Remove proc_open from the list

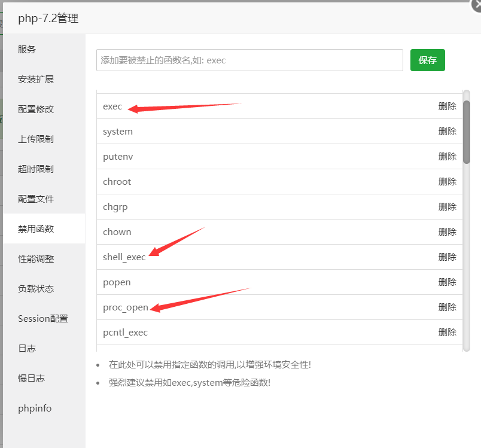(447, 307)
